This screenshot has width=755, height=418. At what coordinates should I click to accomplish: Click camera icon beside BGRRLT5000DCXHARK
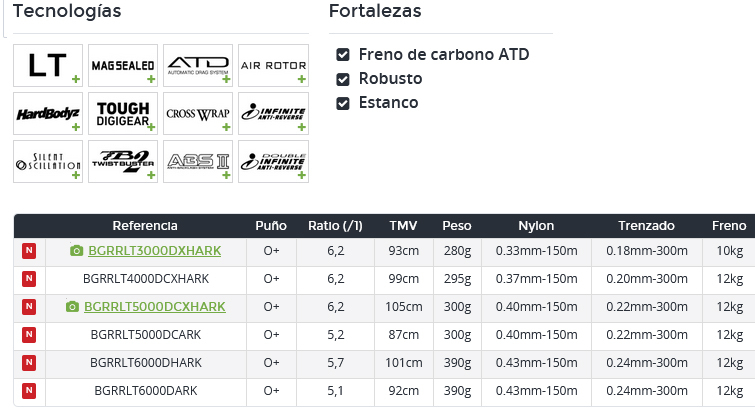[x=72, y=307]
